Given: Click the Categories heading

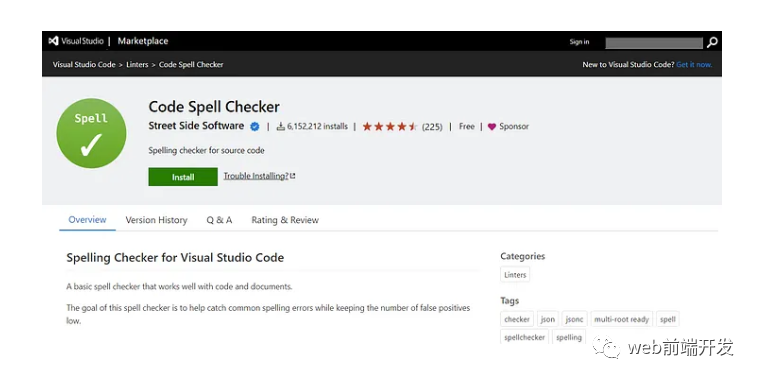Looking at the screenshot, I should [x=523, y=256].
